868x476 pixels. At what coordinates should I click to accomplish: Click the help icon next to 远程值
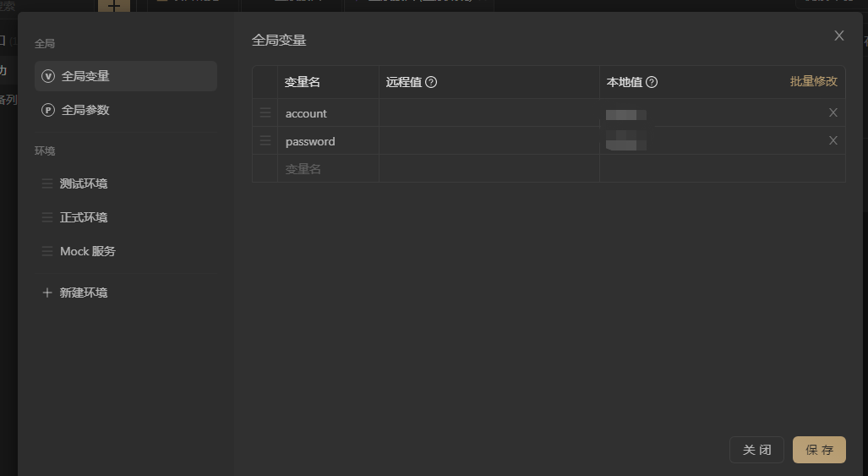click(x=431, y=82)
